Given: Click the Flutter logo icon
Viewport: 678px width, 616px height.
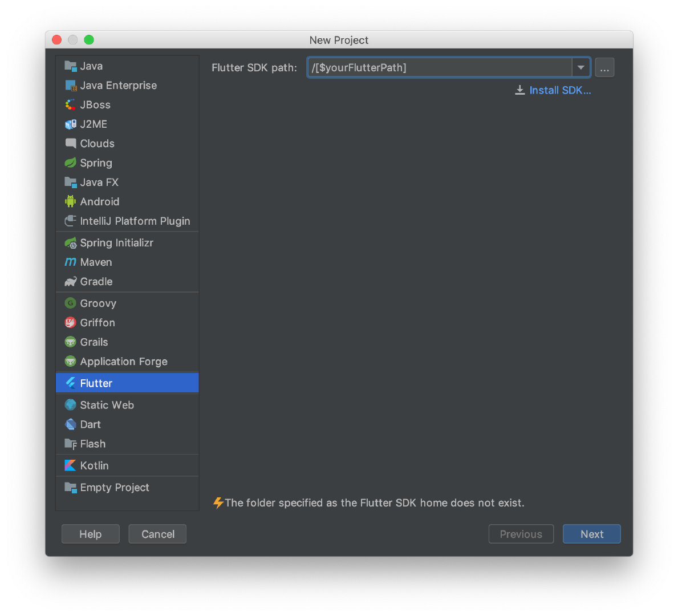Looking at the screenshot, I should [71, 383].
